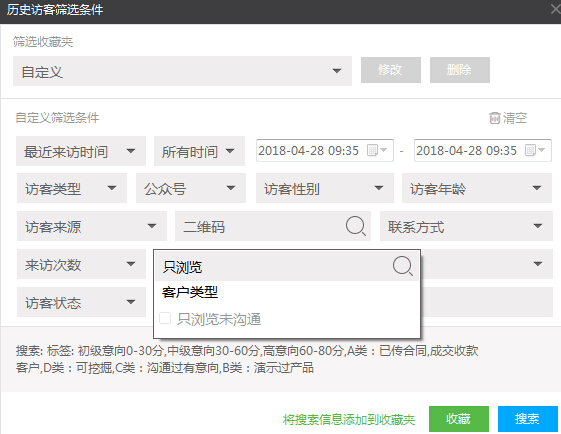Image resolution: width=561 pixels, height=434 pixels.
Task: Expand the 访客来源 dropdown
Action: (92, 226)
